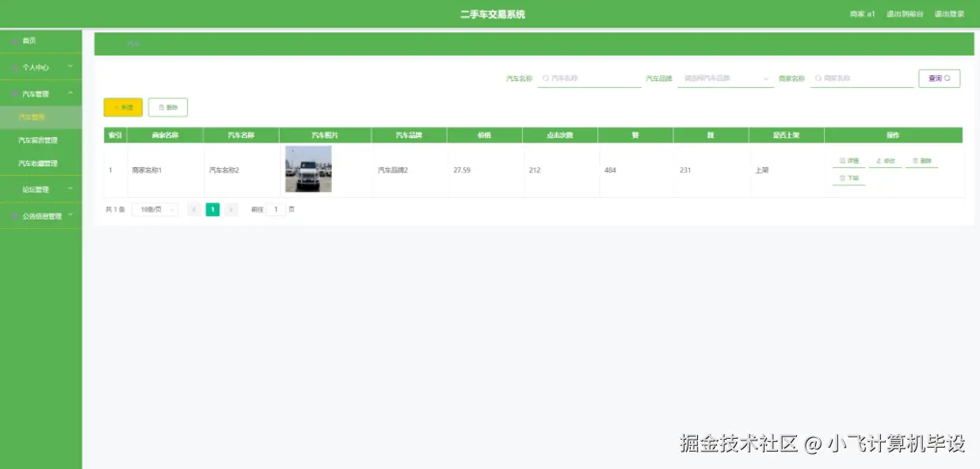Click the trash icon inside the 删除 toolbar button
The width and height of the screenshot is (980, 469).
[x=162, y=107]
